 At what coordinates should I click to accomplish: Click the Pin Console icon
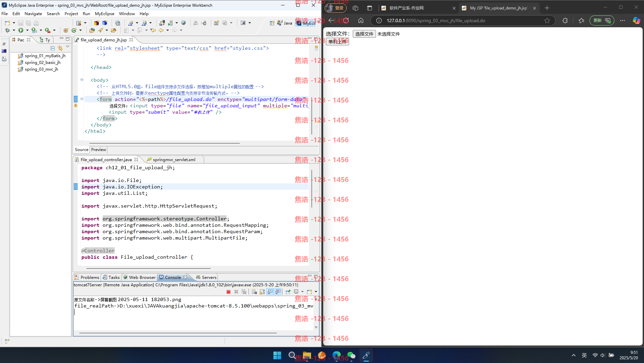tap(288, 292)
